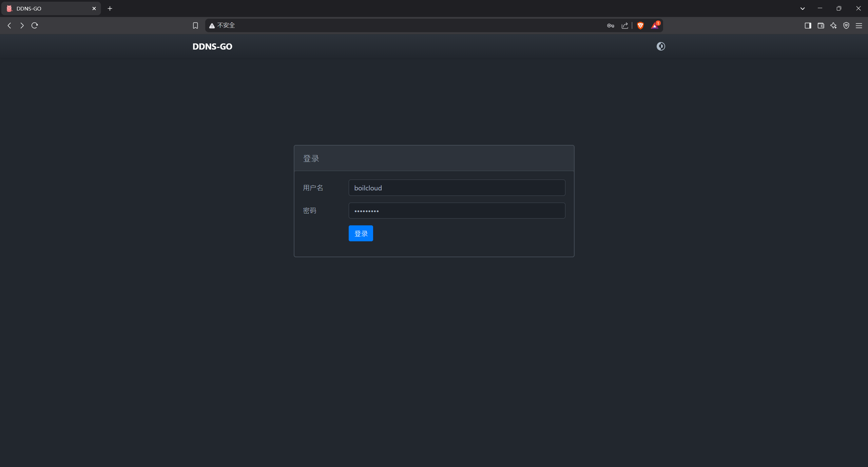Toggle the dark/light theme icon
The height and width of the screenshot is (467, 868).
[660, 46]
